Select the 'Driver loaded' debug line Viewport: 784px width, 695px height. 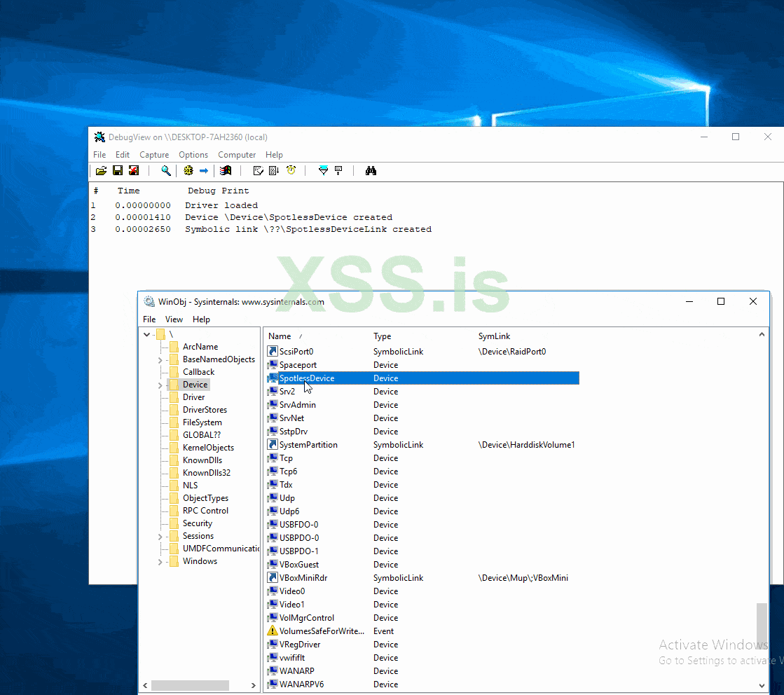pos(221,205)
